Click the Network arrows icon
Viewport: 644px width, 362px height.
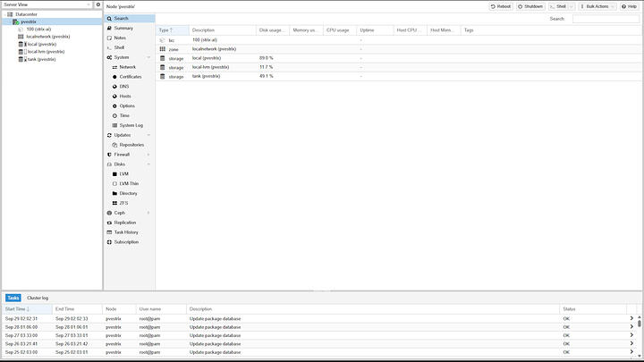114,67
